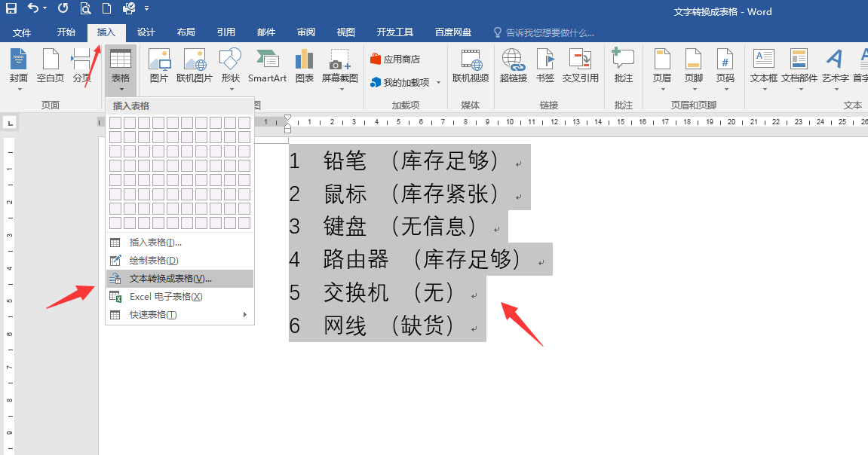Image resolution: width=868 pixels, height=455 pixels.
Task: Switch to the 邮件 tab
Action: coord(266,32)
